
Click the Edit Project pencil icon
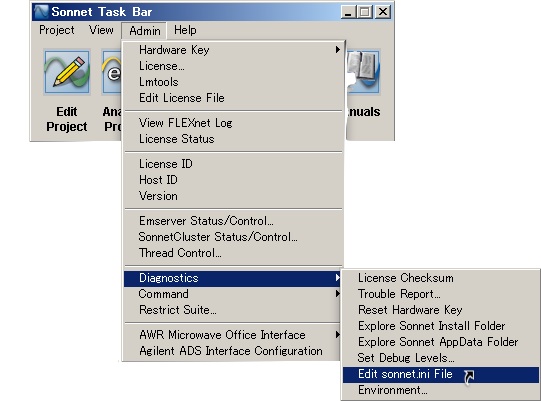67,72
